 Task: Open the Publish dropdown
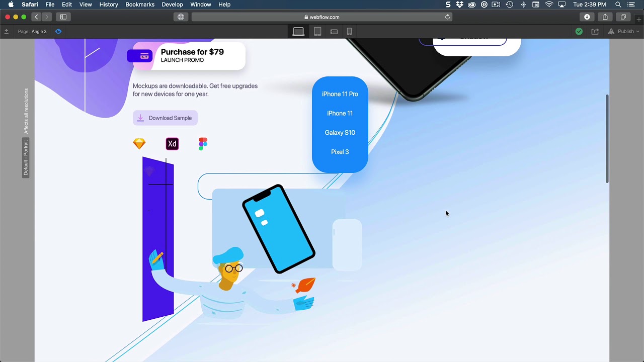(623, 31)
